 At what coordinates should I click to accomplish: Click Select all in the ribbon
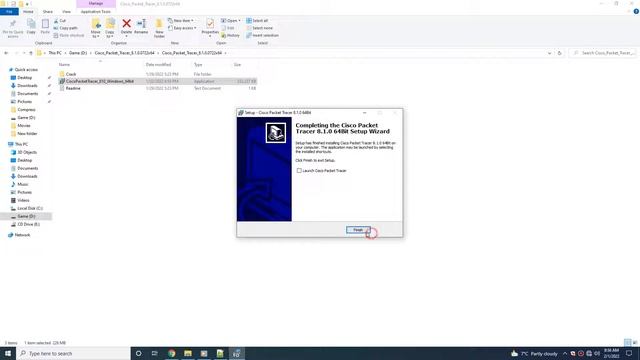click(x=257, y=21)
